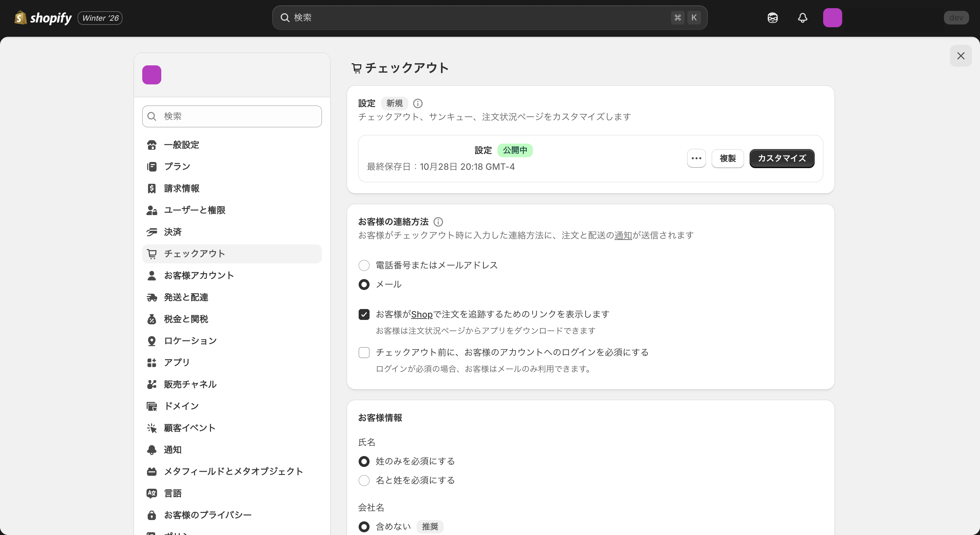
Task: Open 税金と関税 settings via its icon
Action: coord(152,319)
